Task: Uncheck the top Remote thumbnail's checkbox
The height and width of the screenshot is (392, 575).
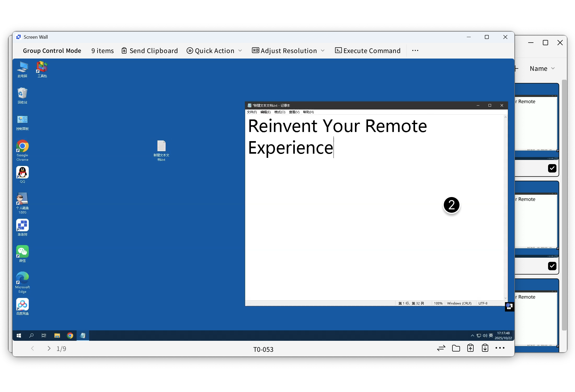Action: 552,168
